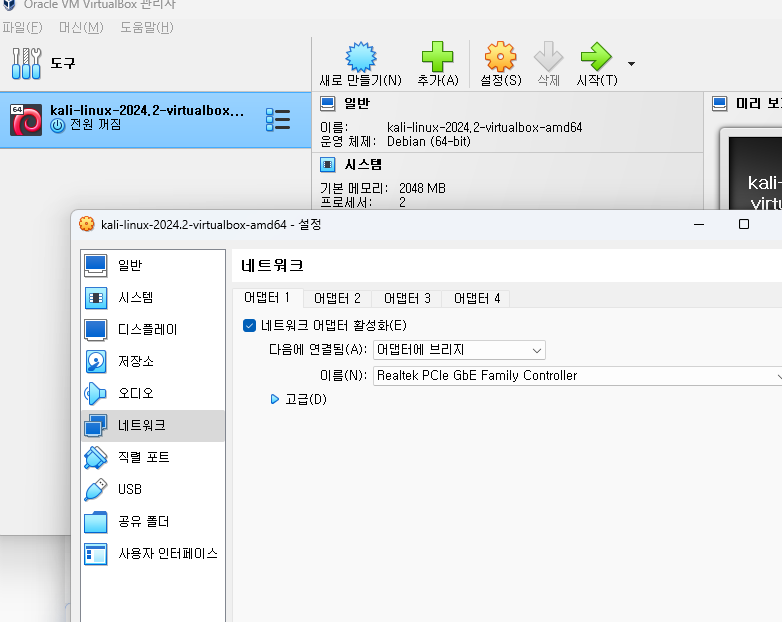Open the User Interface (사용자 인터페이스) category

153,554
